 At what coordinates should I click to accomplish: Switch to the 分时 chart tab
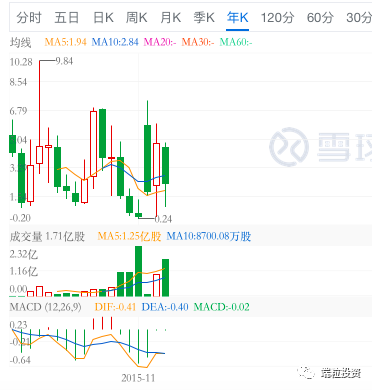(29, 18)
